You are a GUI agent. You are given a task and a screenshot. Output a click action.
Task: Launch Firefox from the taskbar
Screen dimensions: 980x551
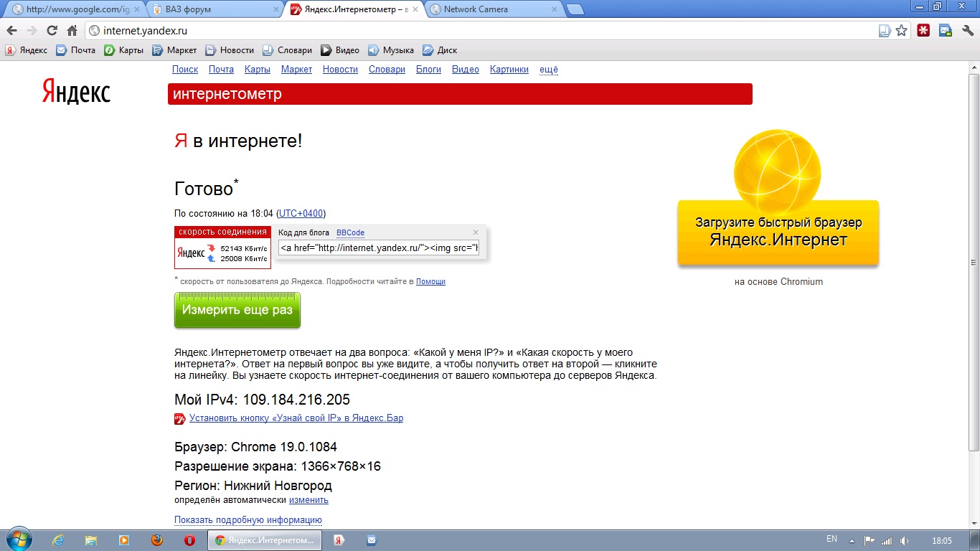coord(156,540)
